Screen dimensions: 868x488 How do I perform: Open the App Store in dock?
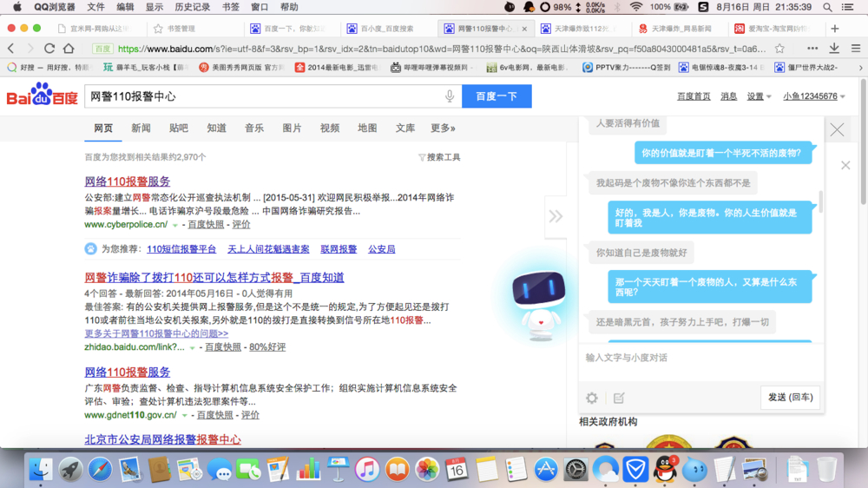tap(546, 470)
